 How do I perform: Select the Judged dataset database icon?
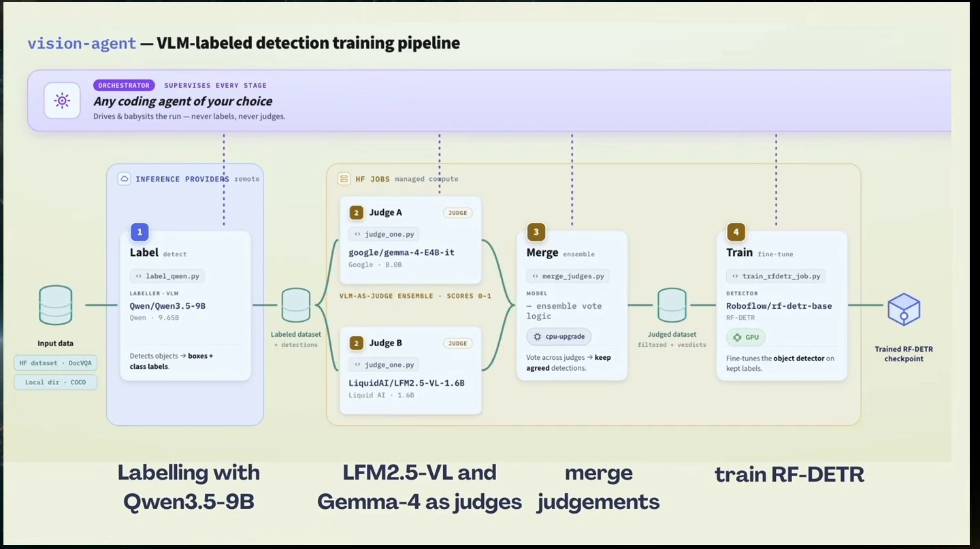[672, 305]
